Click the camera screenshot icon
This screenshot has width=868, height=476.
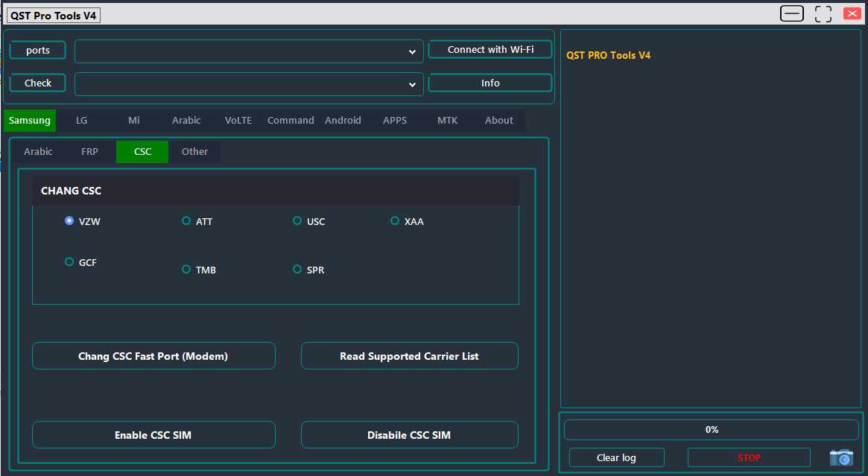point(841,457)
